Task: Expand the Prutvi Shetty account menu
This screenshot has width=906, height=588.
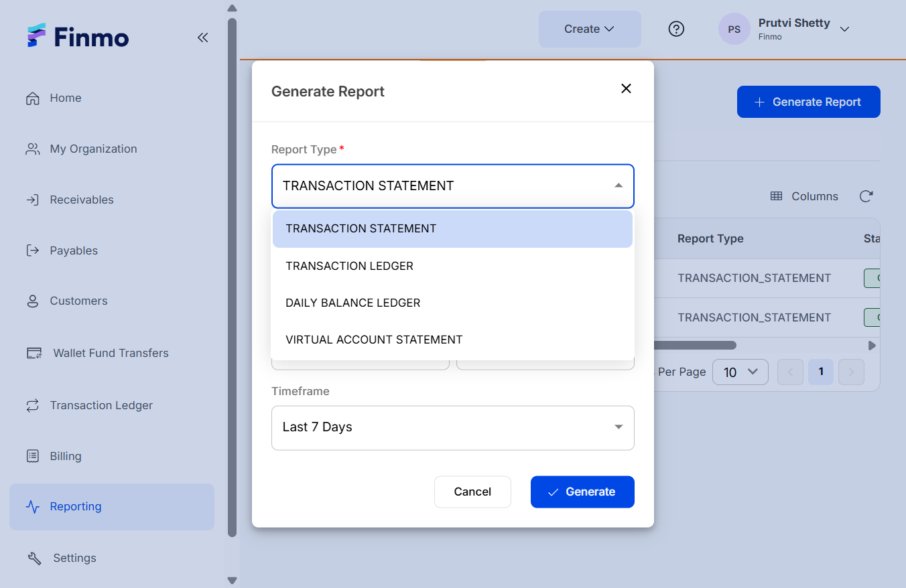Action: point(844,29)
